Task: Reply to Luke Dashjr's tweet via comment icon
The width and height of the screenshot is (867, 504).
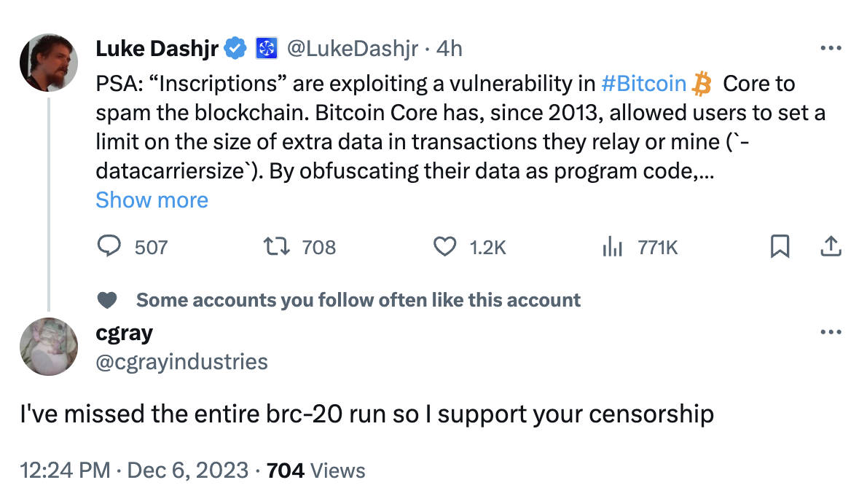Action: [109, 248]
